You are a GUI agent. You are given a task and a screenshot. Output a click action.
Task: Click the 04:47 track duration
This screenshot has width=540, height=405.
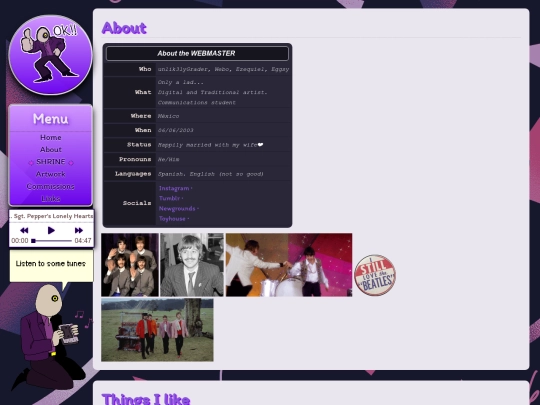pyautogui.click(x=83, y=241)
